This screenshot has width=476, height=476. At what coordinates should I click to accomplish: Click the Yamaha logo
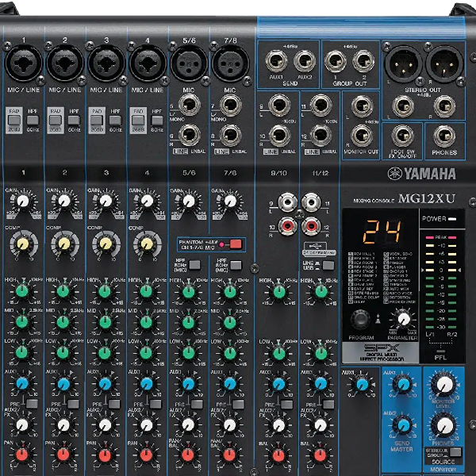tap(422, 174)
